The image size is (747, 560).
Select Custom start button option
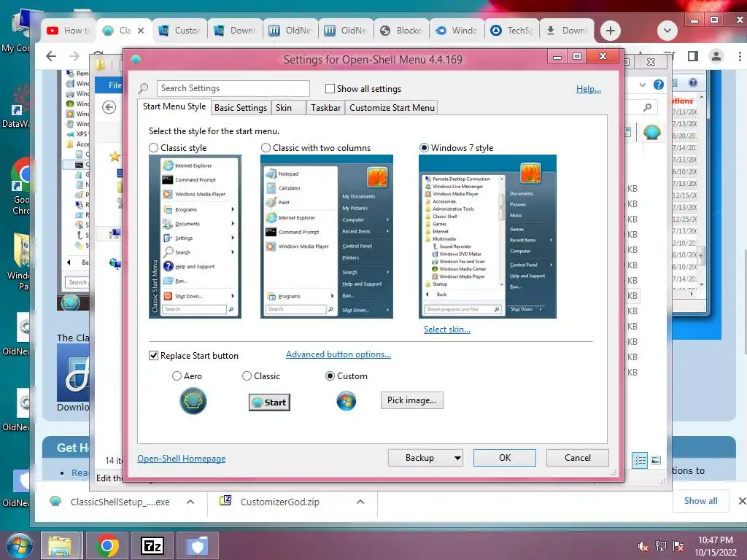click(x=330, y=376)
